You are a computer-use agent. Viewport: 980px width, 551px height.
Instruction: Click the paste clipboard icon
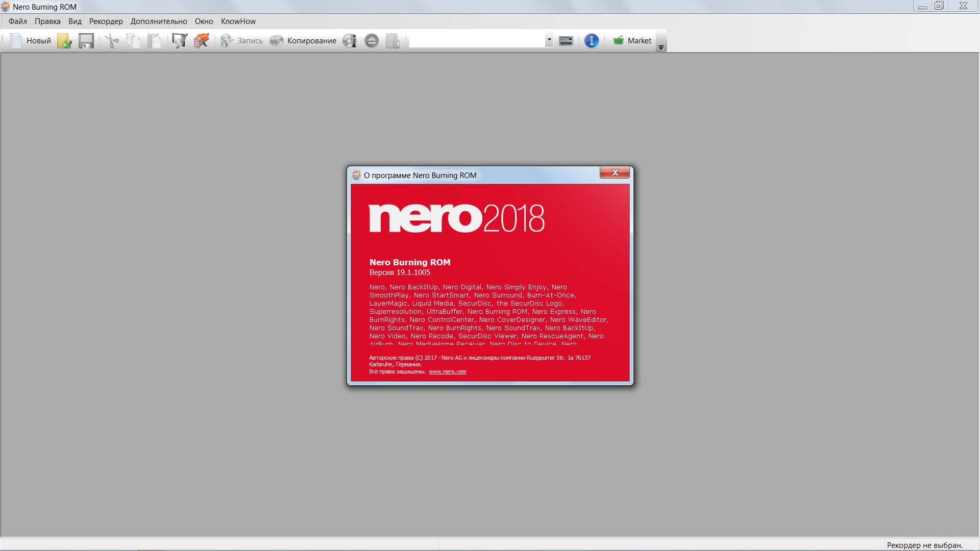154,41
